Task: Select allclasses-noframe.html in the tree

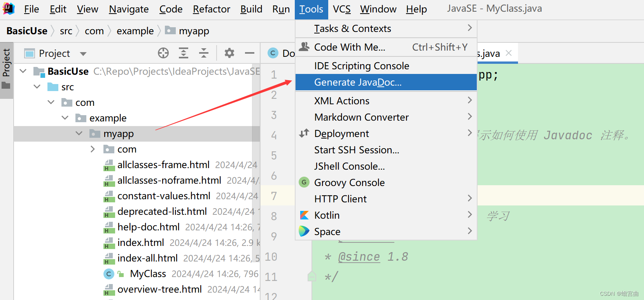Action: click(x=169, y=181)
